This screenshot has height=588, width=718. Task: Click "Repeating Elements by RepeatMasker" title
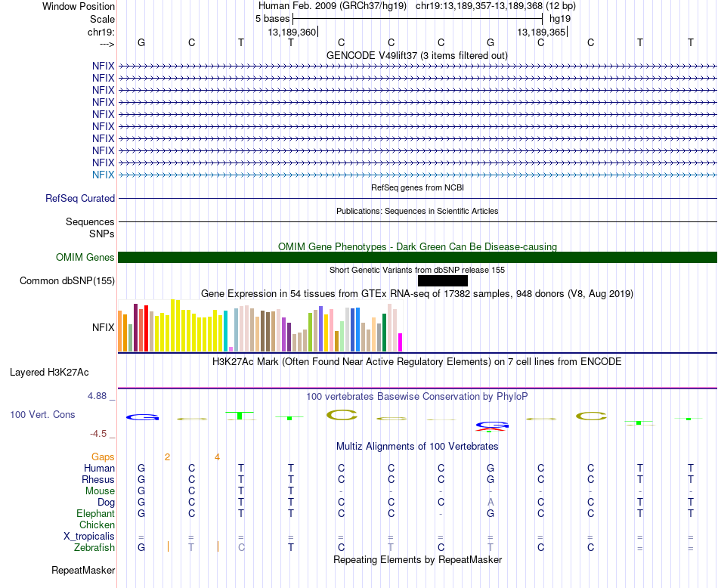tap(418, 559)
